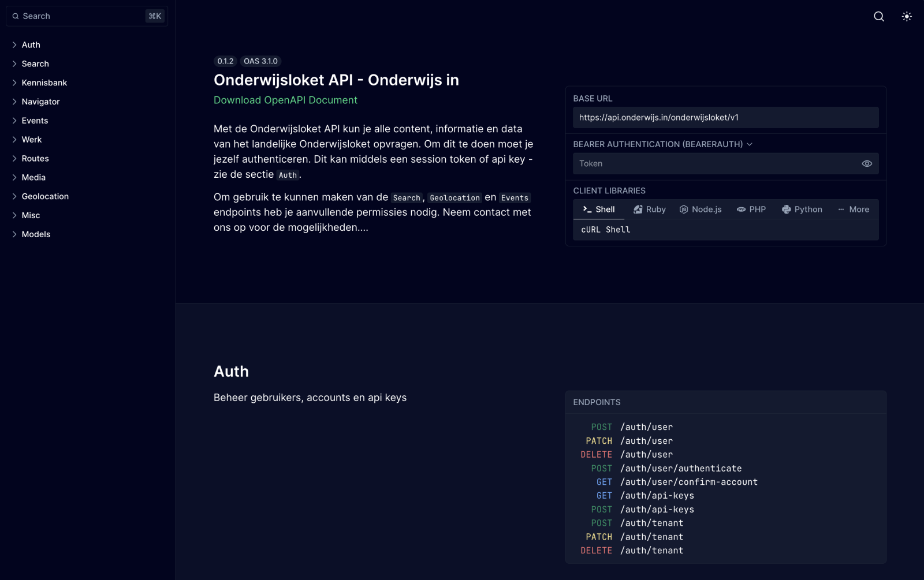Click the OAS 3.1.0 badge

[x=260, y=61]
